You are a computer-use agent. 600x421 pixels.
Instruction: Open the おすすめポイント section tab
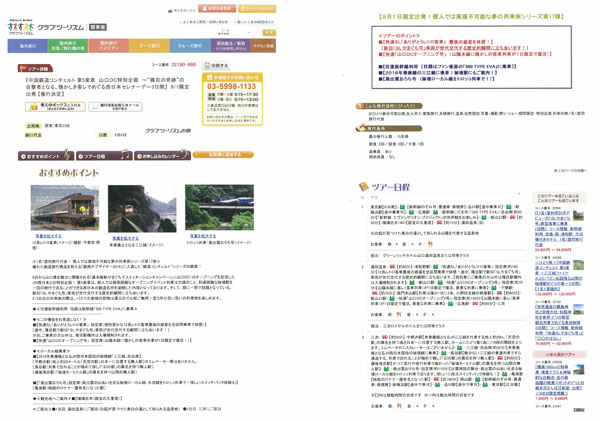[46, 156]
